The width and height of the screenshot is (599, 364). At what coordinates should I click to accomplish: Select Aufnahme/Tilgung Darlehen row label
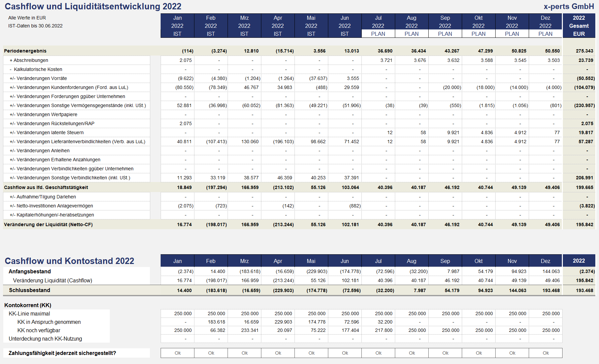[x=43, y=197]
